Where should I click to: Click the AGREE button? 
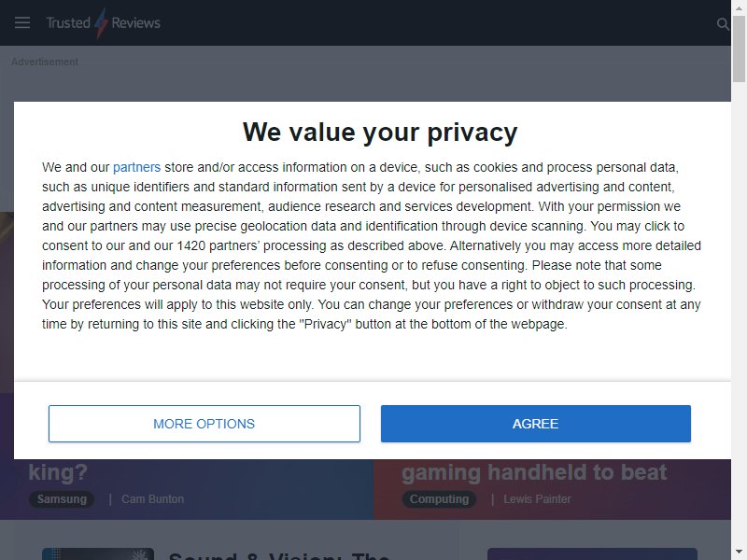pyautogui.click(x=535, y=424)
